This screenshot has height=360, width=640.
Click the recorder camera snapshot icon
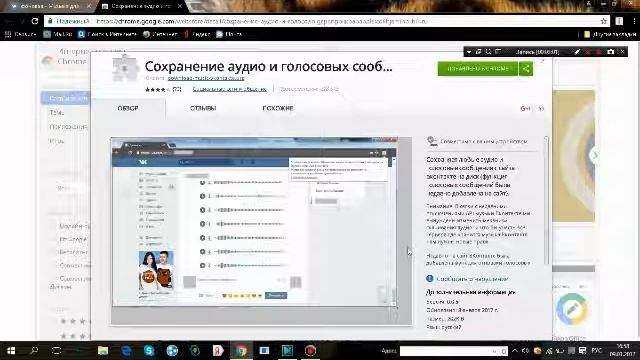(611, 52)
